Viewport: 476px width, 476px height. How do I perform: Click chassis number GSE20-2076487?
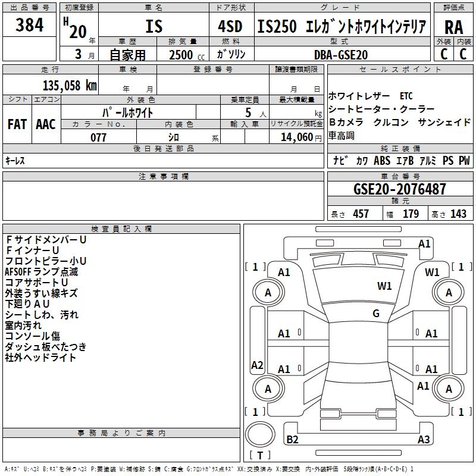click(399, 189)
